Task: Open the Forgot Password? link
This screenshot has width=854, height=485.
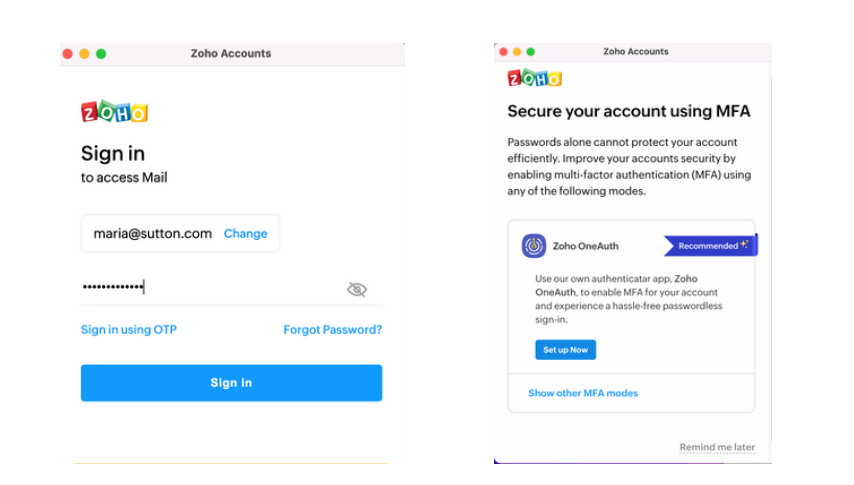Action: click(332, 330)
